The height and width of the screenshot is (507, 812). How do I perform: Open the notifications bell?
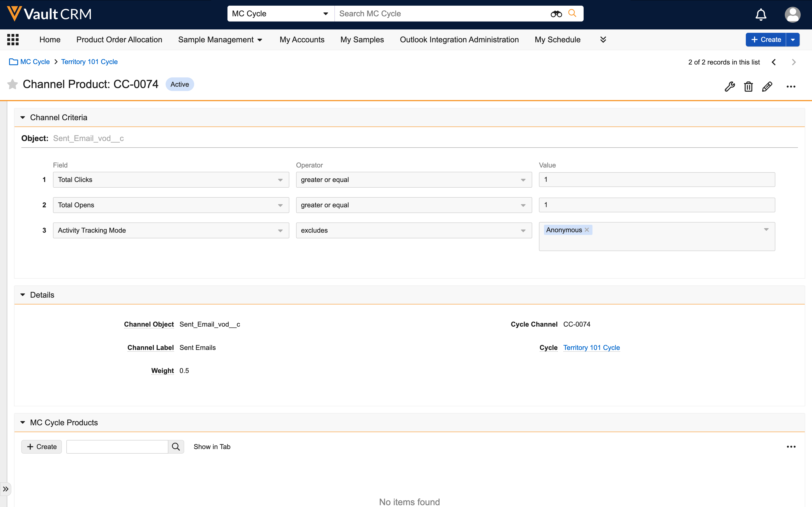761,14
